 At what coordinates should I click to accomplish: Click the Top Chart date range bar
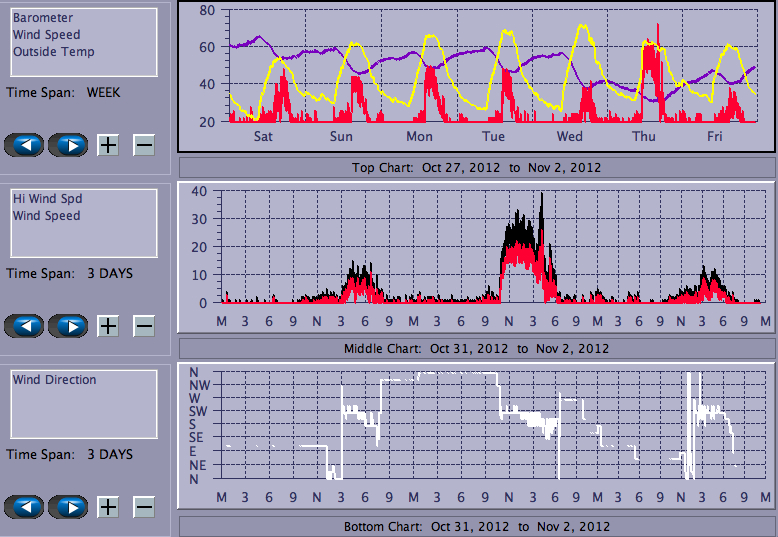coord(476,167)
